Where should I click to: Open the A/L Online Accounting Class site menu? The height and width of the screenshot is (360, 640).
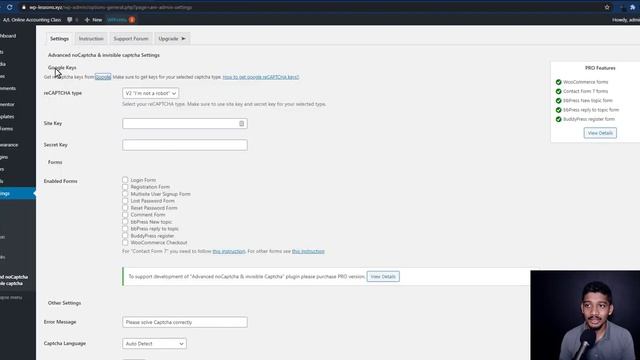click(x=32, y=20)
